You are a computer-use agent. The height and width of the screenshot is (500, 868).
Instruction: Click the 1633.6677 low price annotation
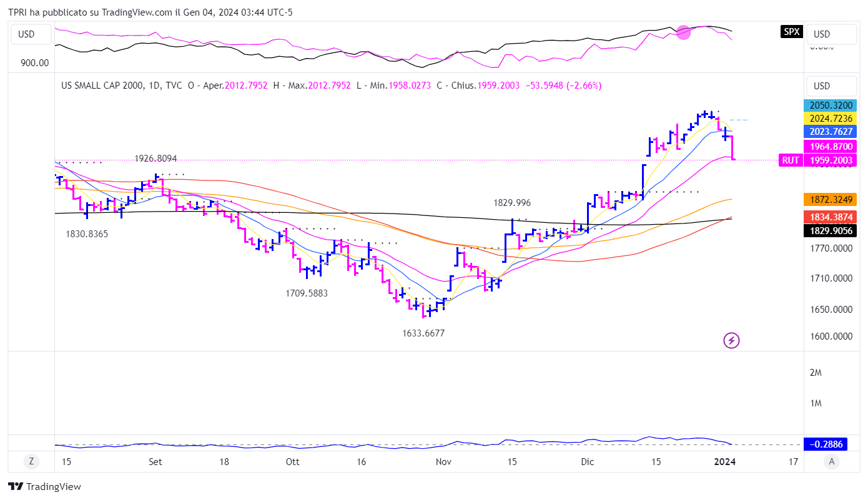(423, 333)
